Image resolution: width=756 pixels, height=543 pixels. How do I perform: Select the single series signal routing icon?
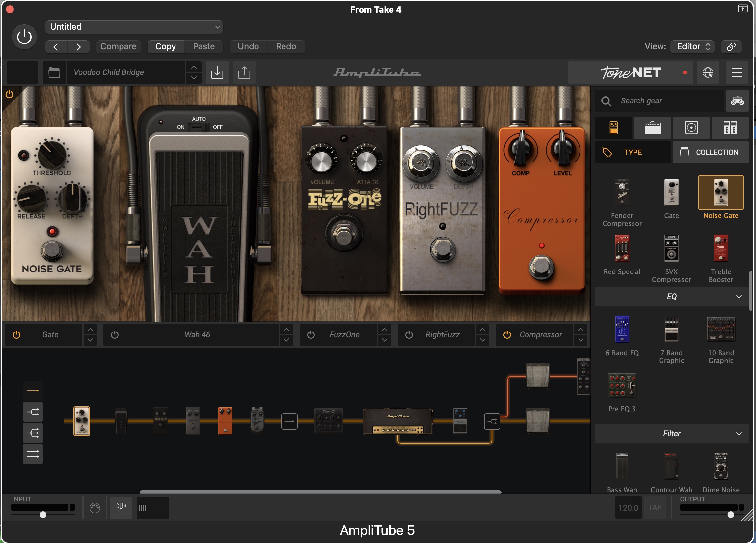point(33,390)
